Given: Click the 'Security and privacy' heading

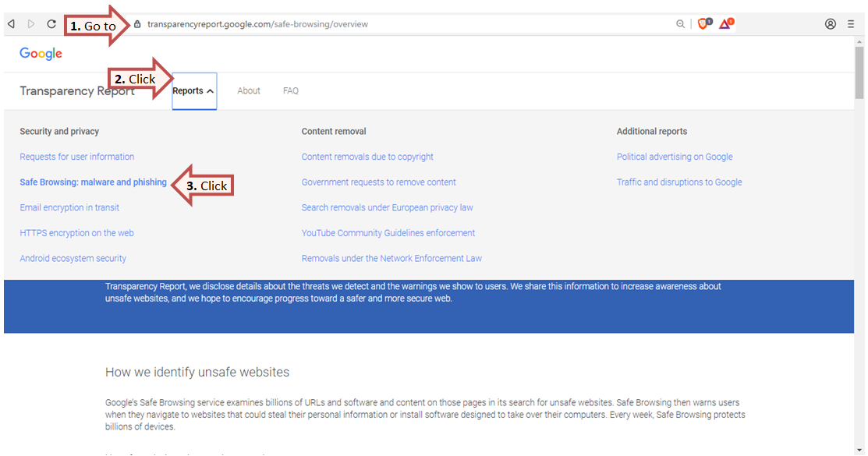Looking at the screenshot, I should pos(59,131).
